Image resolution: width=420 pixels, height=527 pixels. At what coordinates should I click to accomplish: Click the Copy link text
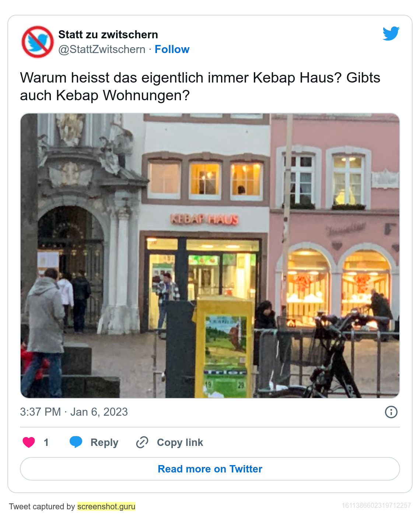(180, 442)
